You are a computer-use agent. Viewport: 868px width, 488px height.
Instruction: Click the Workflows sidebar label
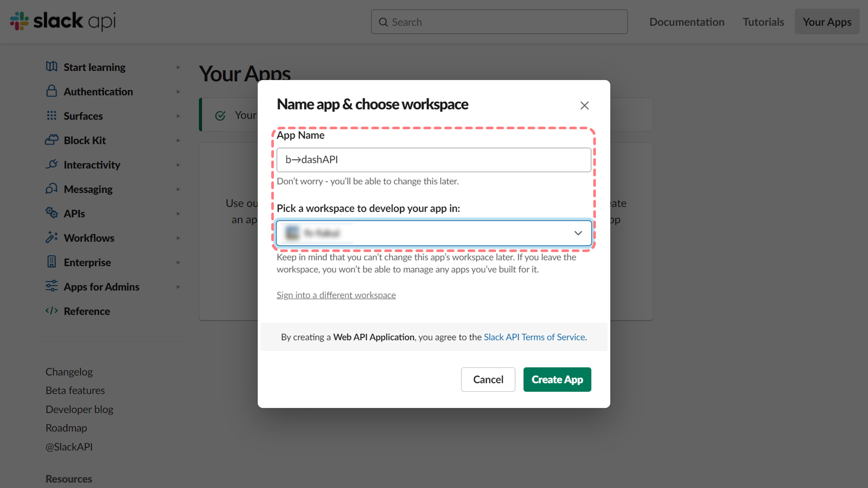coord(89,238)
